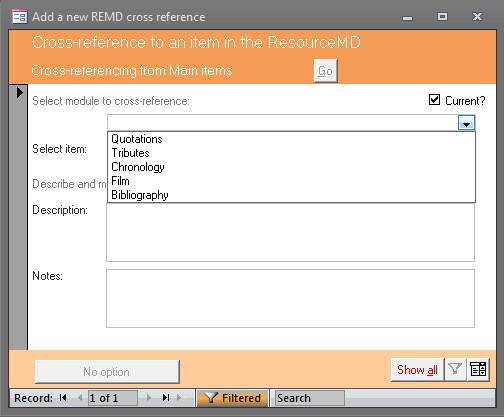Viewport: 504px width, 417px height.
Task: Go to the previous record
Action: click(80, 398)
